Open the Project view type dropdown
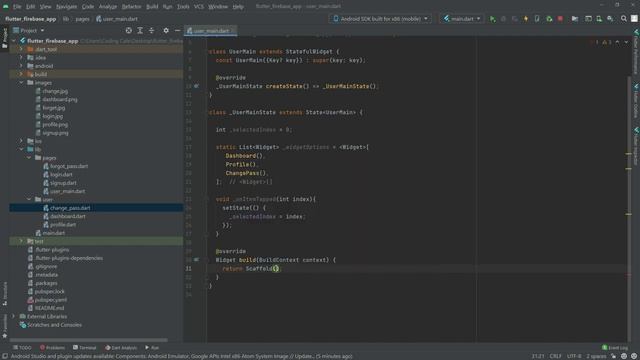Viewport: 640px width, 360px height. pyautogui.click(x=29, y=31)
